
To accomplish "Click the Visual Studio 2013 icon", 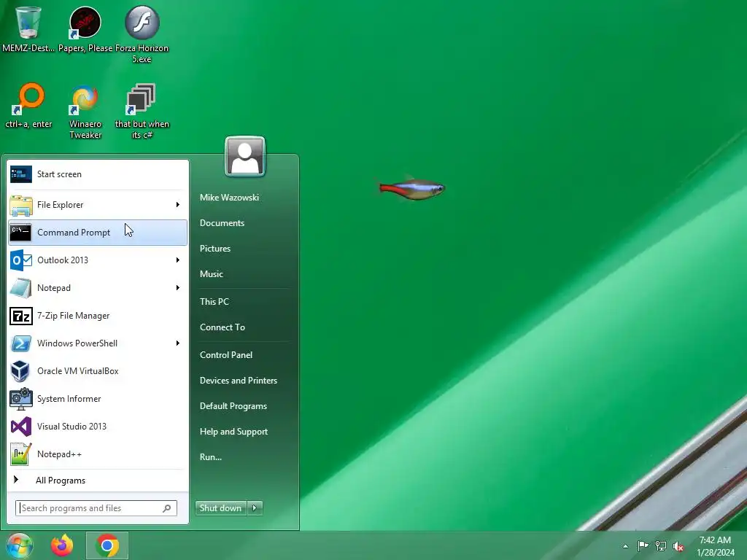I will click(x=21, y=426).
